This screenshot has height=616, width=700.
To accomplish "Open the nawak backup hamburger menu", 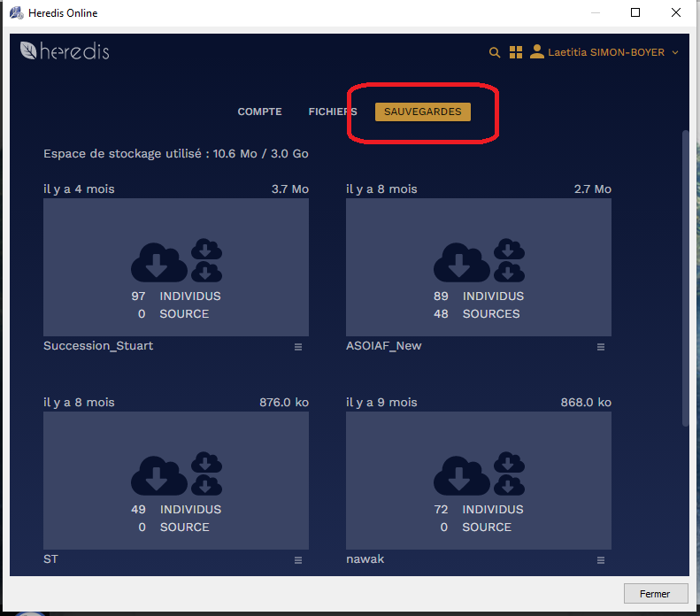I will click(601, 560).
